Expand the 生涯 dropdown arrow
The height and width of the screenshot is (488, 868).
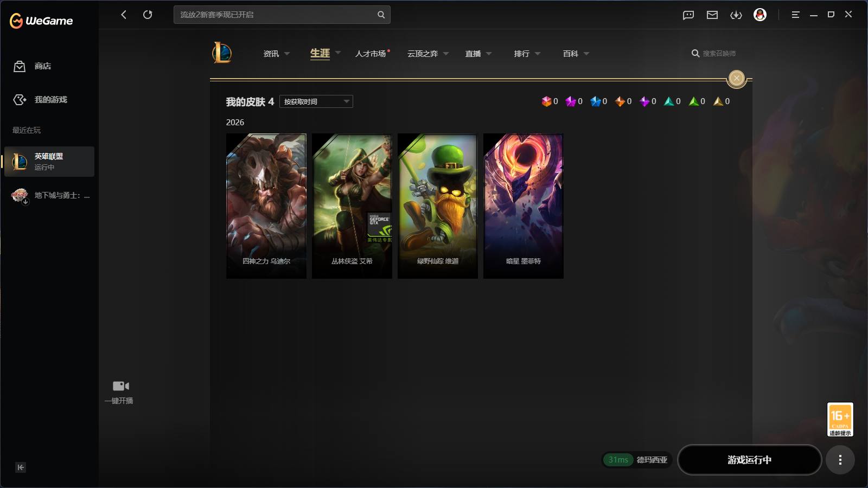tap(338, 53)
